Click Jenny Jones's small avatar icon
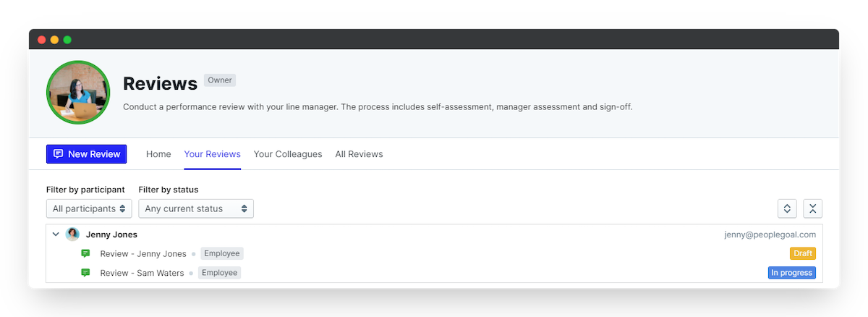Screen dimensions: 868x317 tap(72, 234)
